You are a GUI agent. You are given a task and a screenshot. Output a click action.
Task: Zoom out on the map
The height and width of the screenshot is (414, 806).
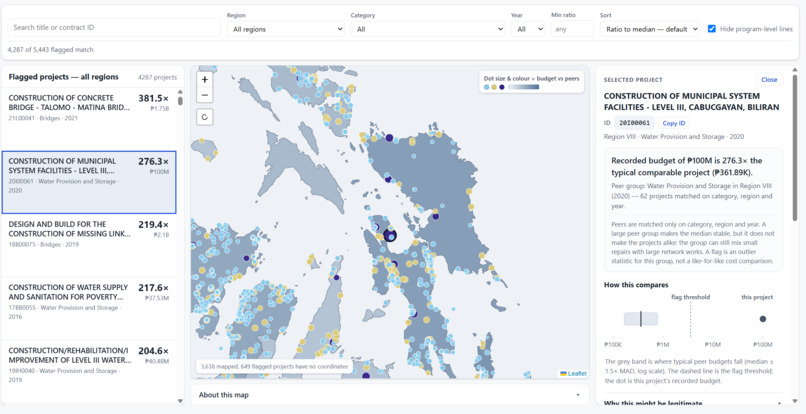pos(205,95)
